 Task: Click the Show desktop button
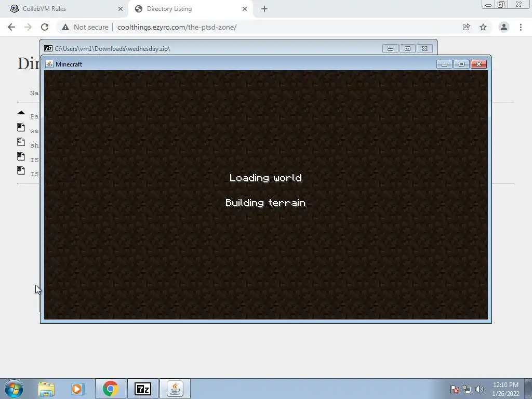pos(528,389)
